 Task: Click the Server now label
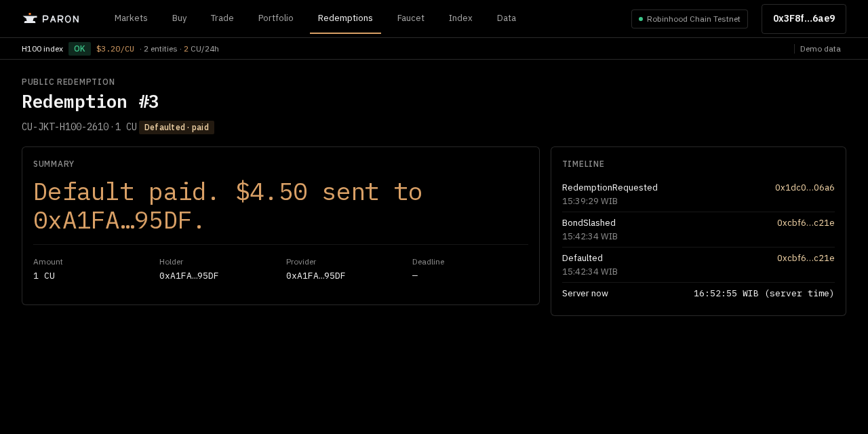point(585,294)
